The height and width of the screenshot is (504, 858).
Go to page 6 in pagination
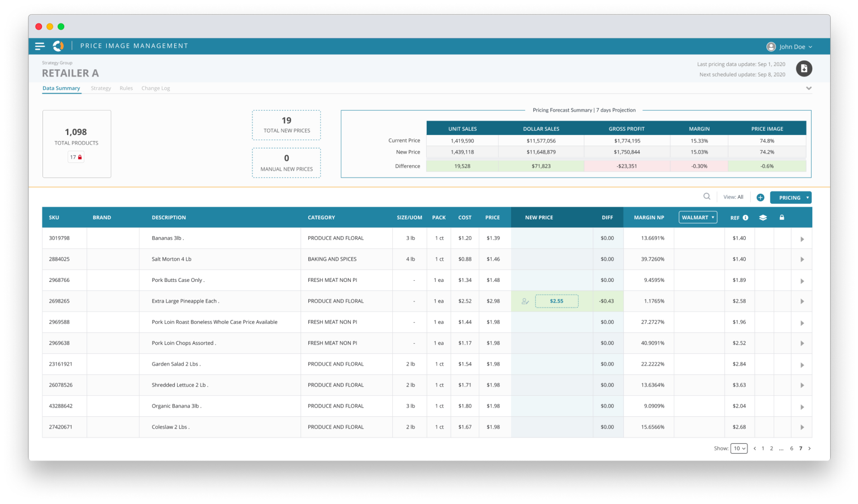(792, 449)
